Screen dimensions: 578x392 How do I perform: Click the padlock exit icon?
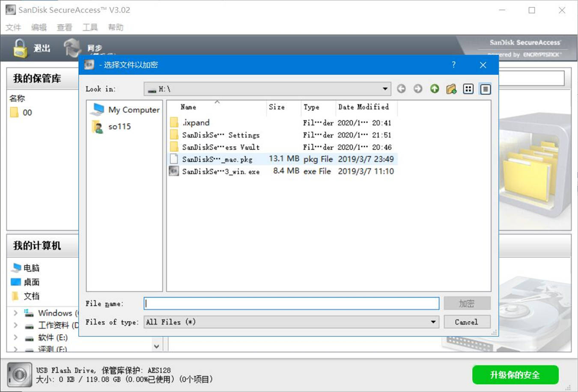[20, 48]
